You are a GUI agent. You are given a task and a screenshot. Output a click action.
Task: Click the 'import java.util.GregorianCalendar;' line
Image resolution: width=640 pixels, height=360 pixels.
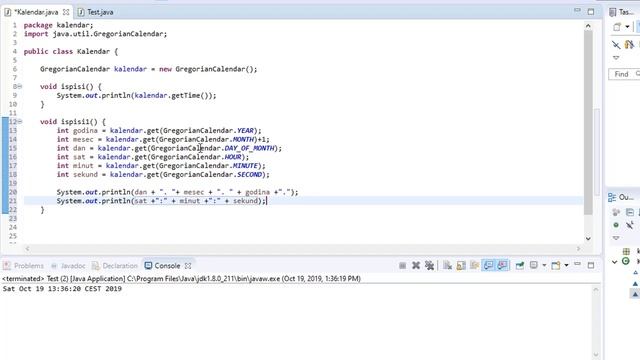point(96,34)
